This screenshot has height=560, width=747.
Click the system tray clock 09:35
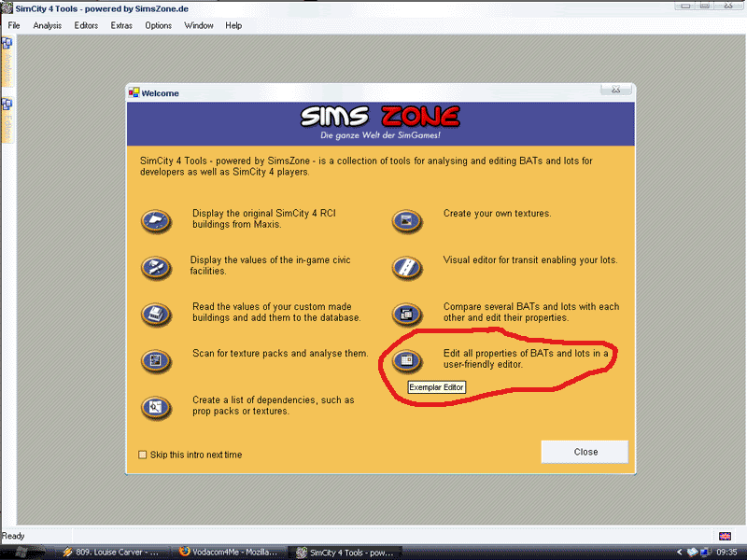[726, 553]
